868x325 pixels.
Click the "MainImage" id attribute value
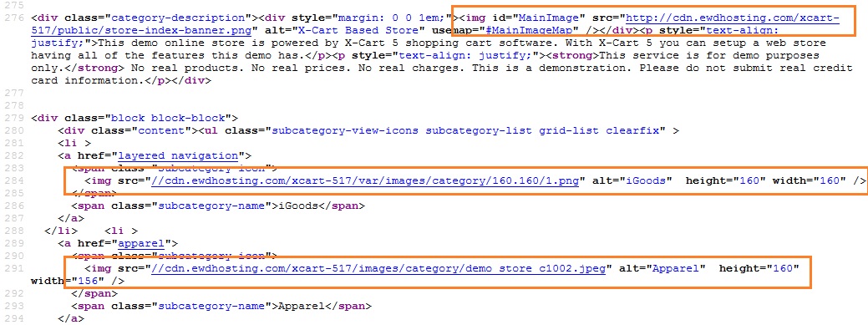[545, 18]
